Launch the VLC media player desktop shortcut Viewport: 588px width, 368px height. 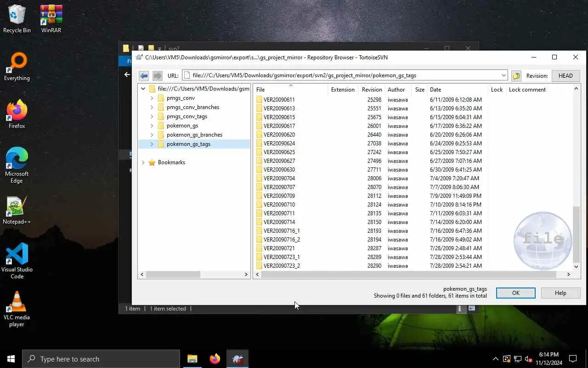pyautogui.click(x=17, y=309)
